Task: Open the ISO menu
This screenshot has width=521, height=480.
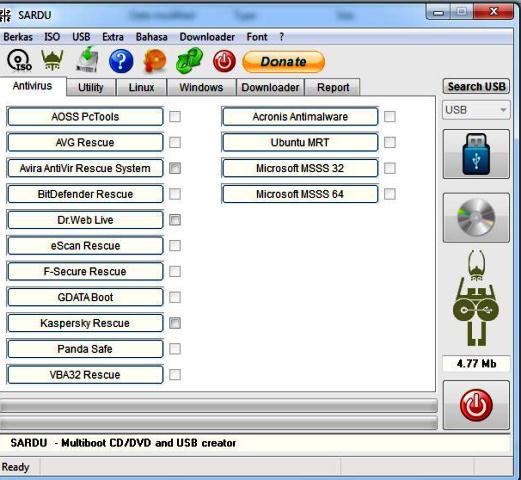Action: click(52, 37)
